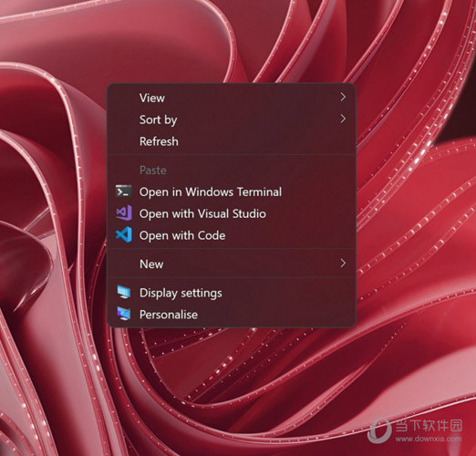Click the Display settings monitor icon
The image size is (476, 456).
[x=124, y=293]
